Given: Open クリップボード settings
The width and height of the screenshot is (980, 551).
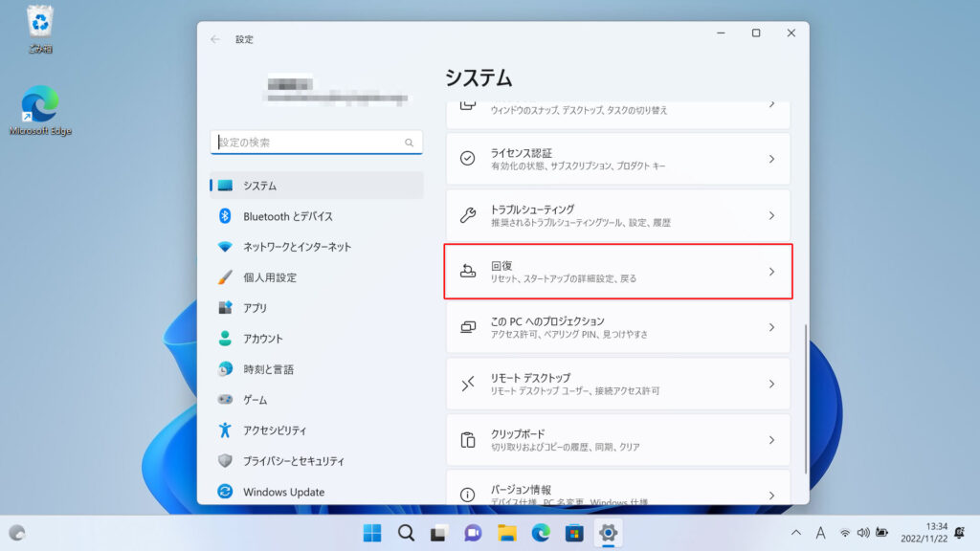Looking at the screenshot, I should coord(618,440).
